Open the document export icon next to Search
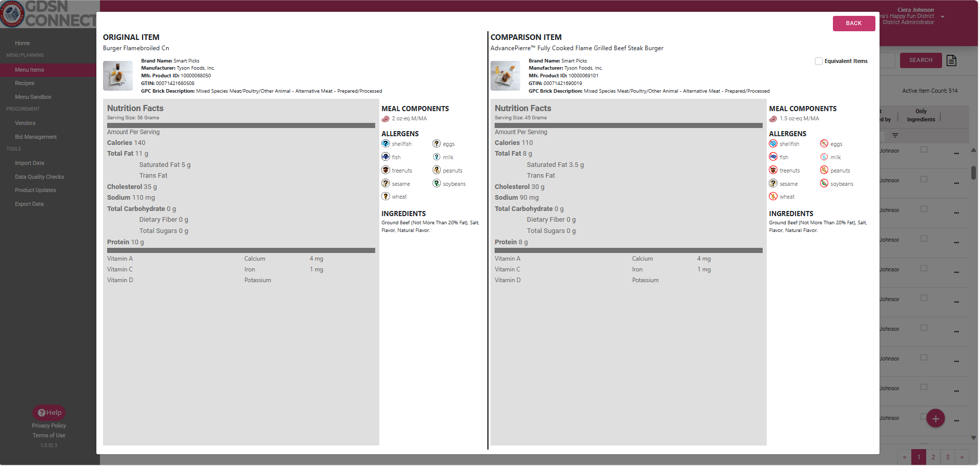 click(951, 60)
